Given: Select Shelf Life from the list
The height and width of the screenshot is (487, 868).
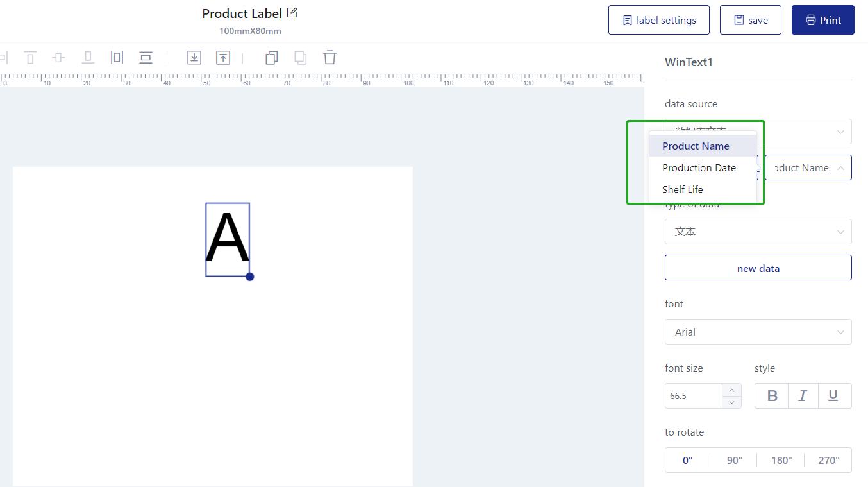Looking at the screenshot, I should [681, 189].
